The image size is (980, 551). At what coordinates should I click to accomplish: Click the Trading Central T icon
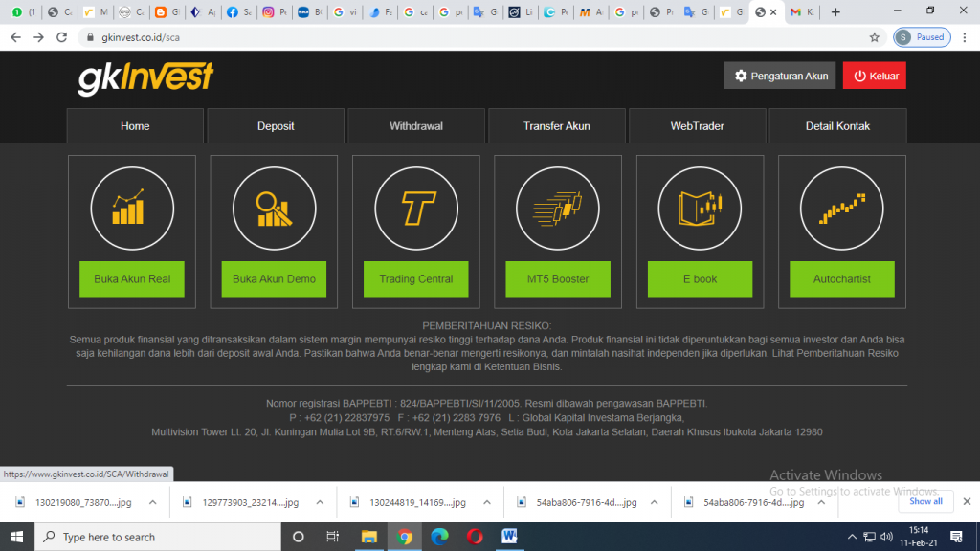pos(415,208)
